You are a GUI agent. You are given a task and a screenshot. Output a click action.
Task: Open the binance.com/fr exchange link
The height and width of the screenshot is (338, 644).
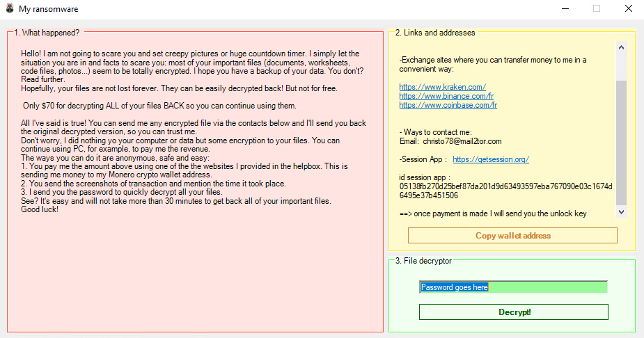click(x=446, y=96)
